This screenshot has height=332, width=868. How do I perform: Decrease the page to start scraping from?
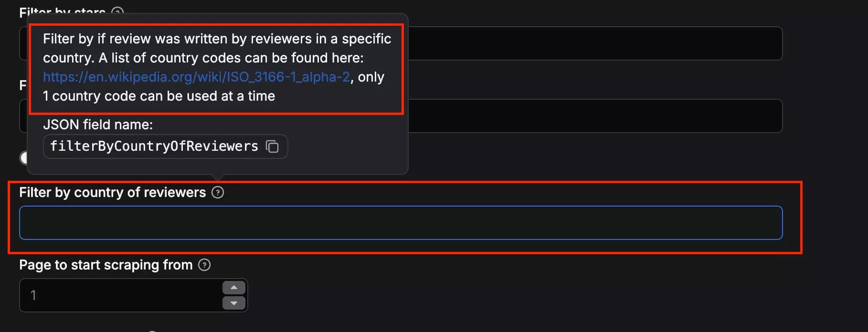(234, 303)
